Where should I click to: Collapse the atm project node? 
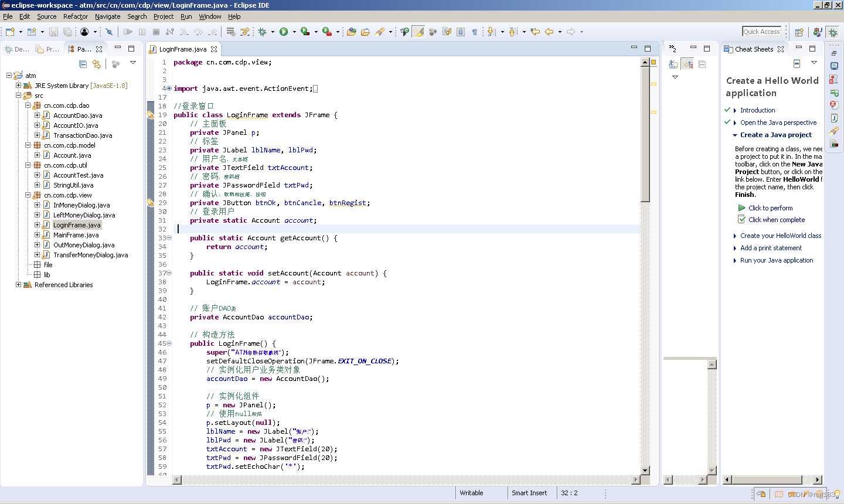tap(9, 76)
